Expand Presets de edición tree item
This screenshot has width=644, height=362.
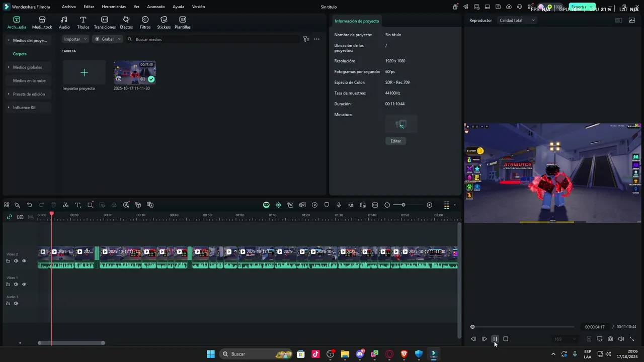tap(9, 94)
